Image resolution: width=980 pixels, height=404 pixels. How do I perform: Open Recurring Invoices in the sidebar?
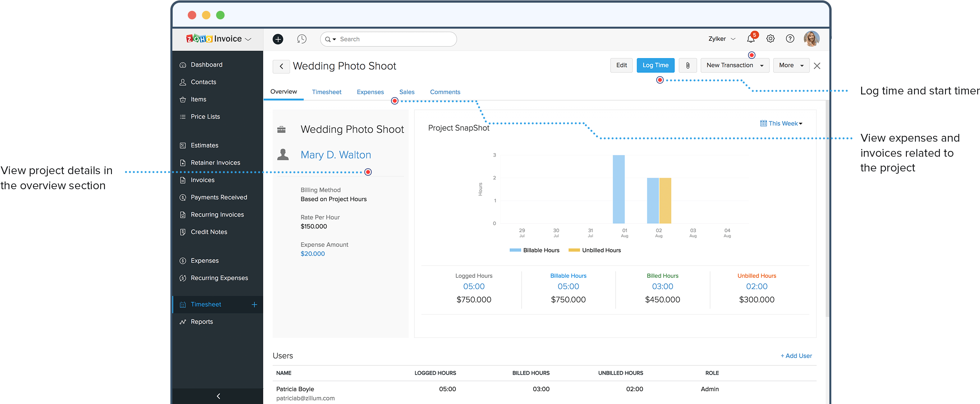pyautogui.click(x=217, y=215)
